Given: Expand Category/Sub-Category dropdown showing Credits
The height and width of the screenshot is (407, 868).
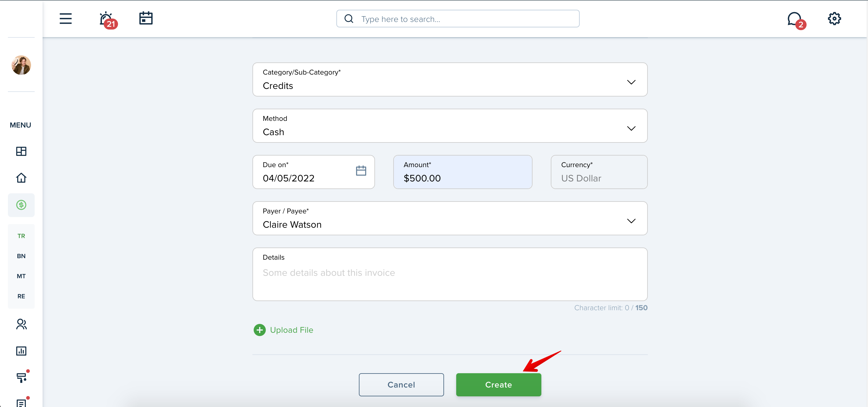Looking at the screenshot, I should [450, 79].
